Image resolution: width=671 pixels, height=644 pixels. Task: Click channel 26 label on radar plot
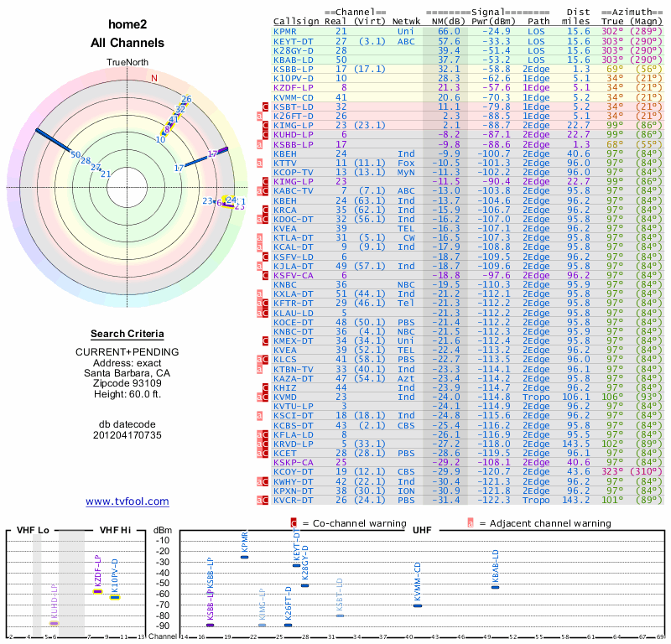click(x=186, y=99)
